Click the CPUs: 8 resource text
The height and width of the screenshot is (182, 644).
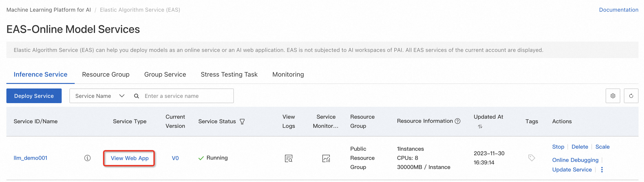tap(407, 158)
